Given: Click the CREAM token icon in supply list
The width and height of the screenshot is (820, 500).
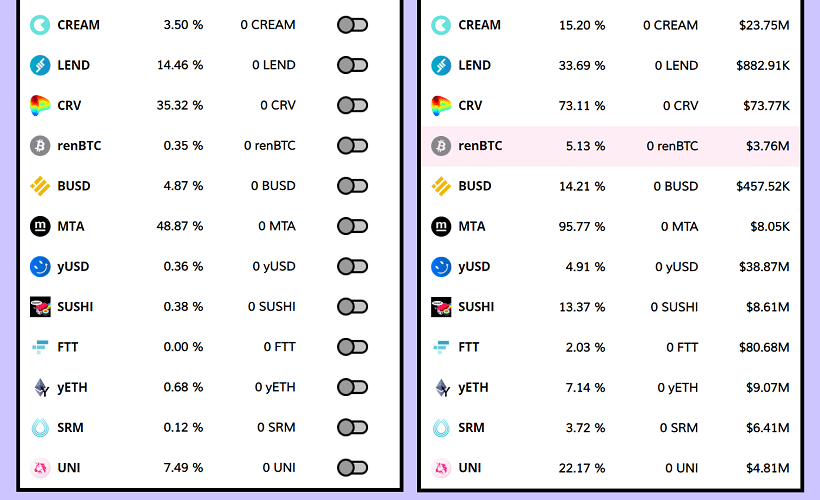Looking at the screenshot, I should 40,25.
